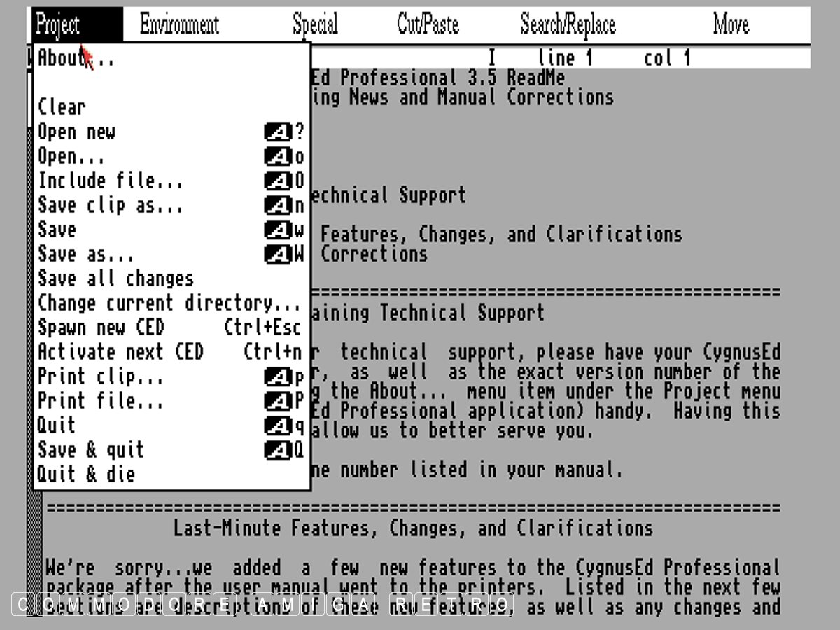Choose the Open... menu entry
This screenshot has width=840, height=630.
(171, 156)
